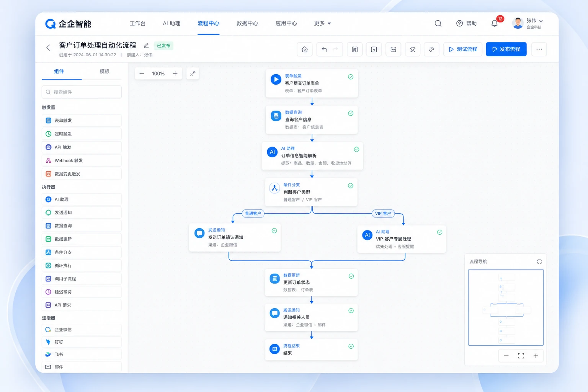Viewport: 588px width, 392px height.
Task: Open 工作台 in top navigation
Action: point(137,23)
